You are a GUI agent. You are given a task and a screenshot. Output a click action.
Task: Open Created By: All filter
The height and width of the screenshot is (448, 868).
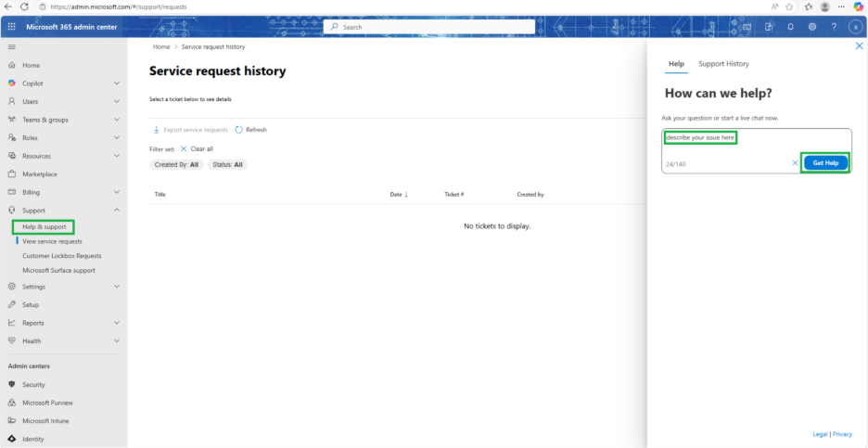(x=176, y=164)
